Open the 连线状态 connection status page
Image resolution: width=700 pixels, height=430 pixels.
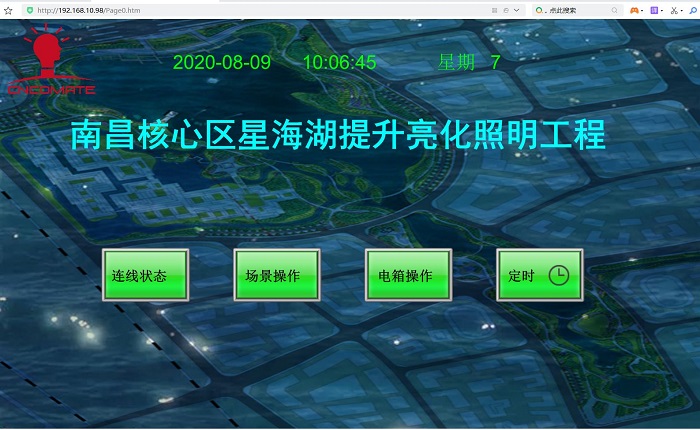(x=145, y=275)
